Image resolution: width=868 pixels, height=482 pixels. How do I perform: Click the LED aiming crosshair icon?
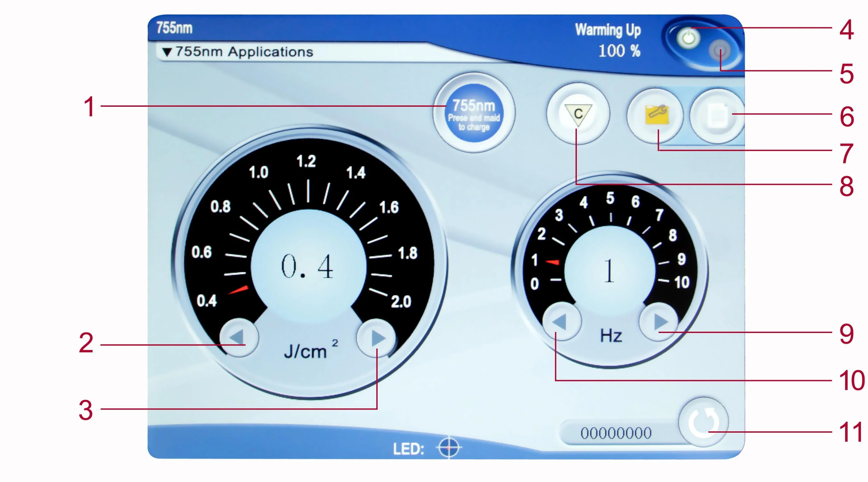point(449,448)
